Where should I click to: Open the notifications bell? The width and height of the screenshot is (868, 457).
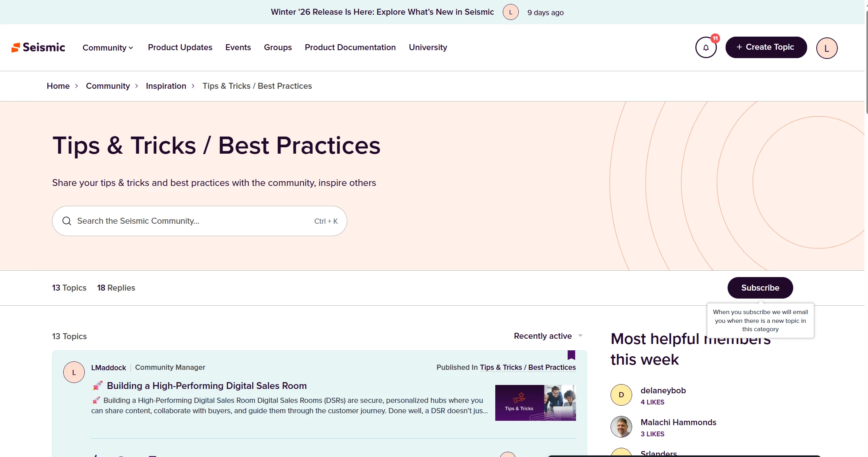click(x=706, y=48)
